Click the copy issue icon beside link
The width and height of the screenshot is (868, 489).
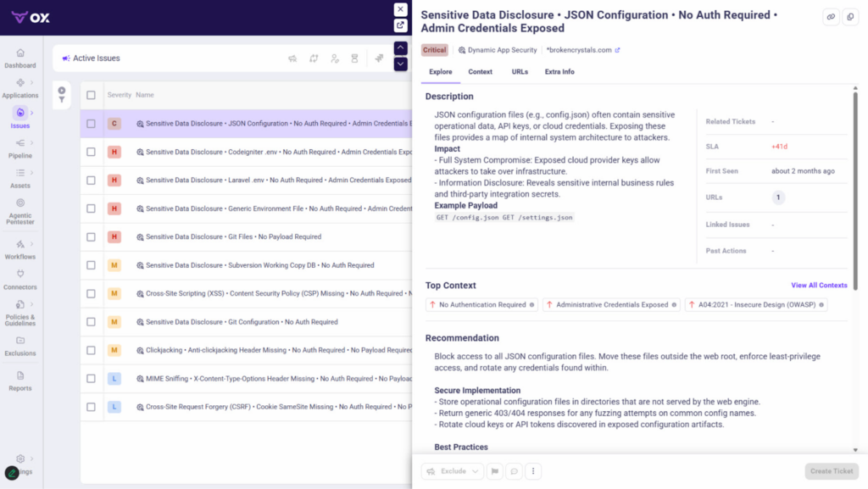(850, 17)
